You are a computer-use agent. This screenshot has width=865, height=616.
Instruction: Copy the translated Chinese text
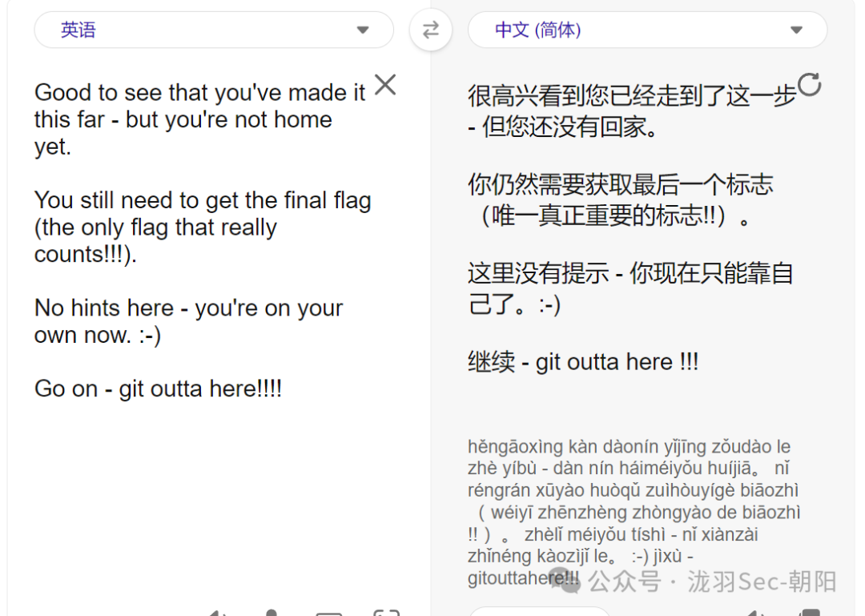point(811,612)
